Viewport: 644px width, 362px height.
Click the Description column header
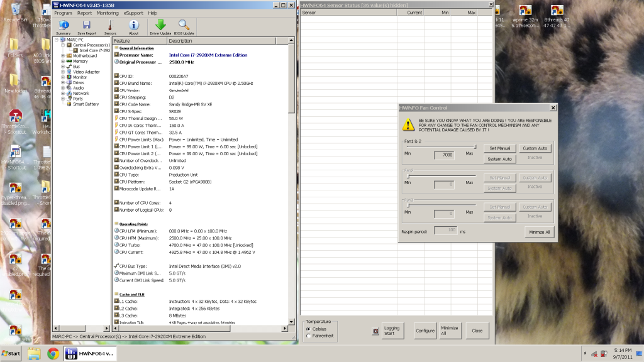click(x=221, y=41)
